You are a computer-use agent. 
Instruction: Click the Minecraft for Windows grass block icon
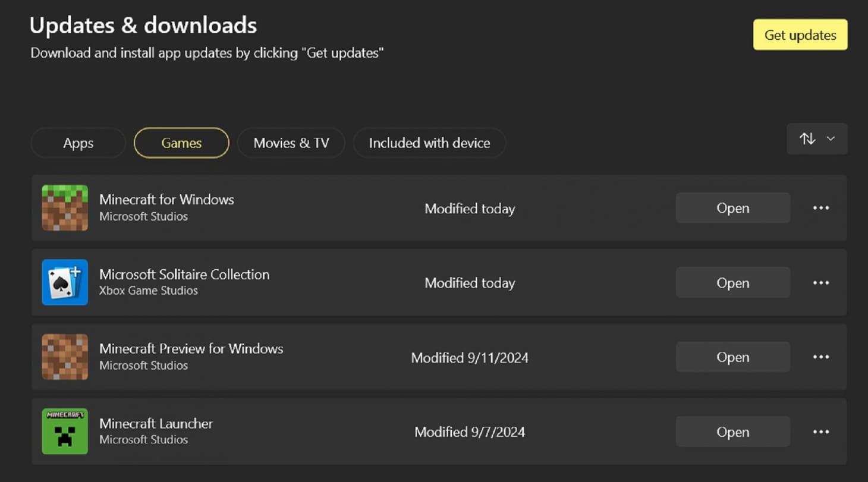point(64,208)
